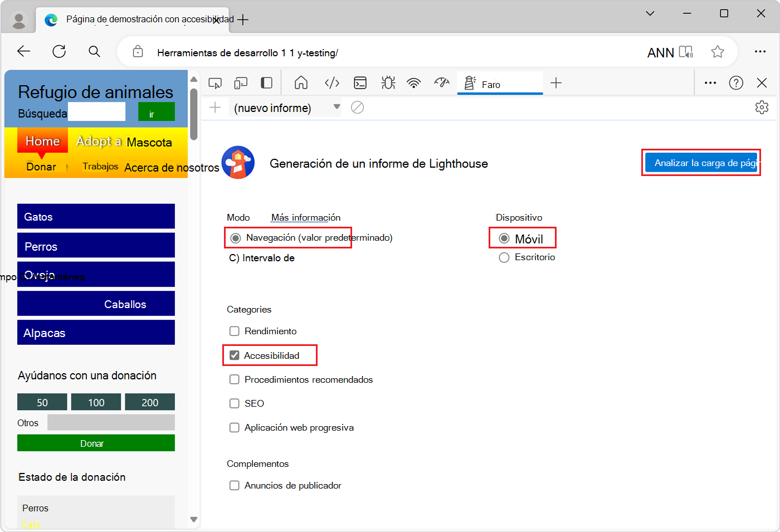The height and width of the screenshot is (532, 780).
Task: Open the Más información link
Action: click(305, 217)
